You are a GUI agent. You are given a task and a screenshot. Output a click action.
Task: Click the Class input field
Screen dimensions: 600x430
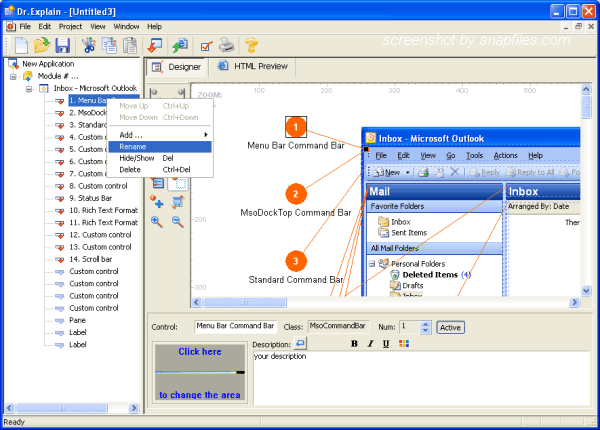(x=338, y=326)
